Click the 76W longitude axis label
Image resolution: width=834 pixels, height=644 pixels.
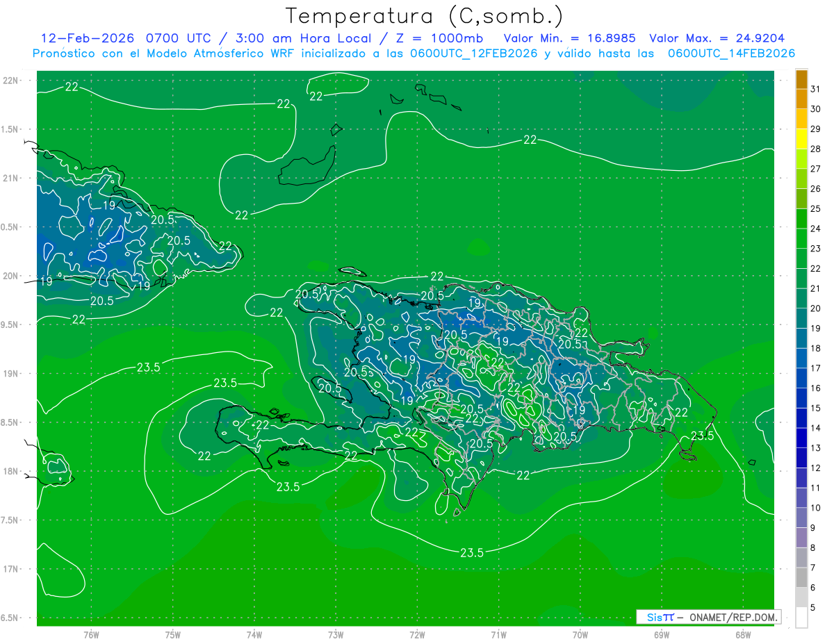pyautogui.click(x=91, y=634)
